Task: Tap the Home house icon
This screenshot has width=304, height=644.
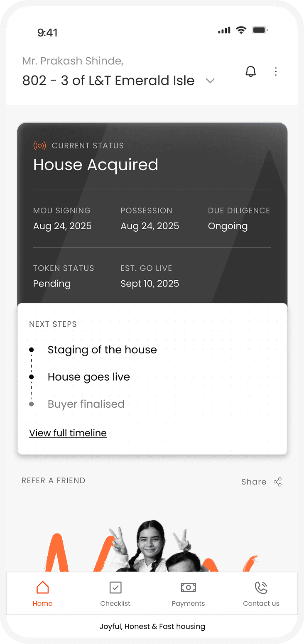Action: 42,588
